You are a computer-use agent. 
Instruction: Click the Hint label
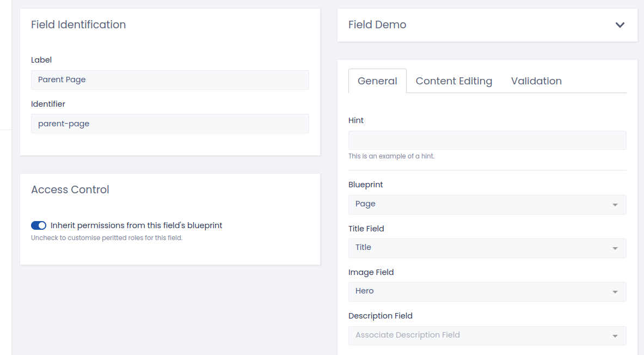tap(355, 120)
